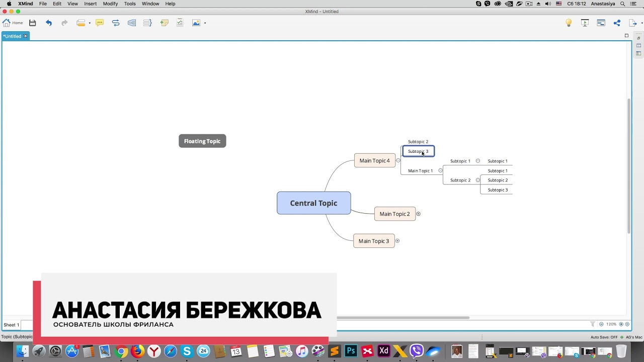Open Spotlight search in the macOS menu bar

623,4
